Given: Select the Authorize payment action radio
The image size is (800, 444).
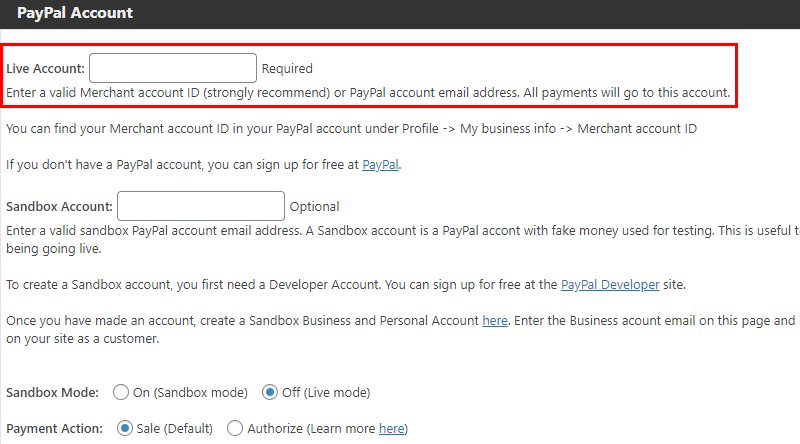Looking at the screenshot, I should click(x=235, y=428).
